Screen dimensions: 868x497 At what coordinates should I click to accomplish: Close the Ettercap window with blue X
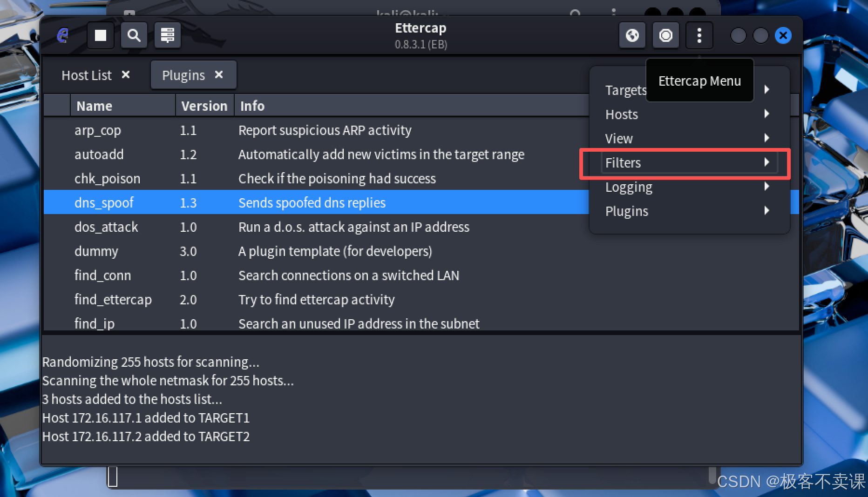(x=783, y=35)
